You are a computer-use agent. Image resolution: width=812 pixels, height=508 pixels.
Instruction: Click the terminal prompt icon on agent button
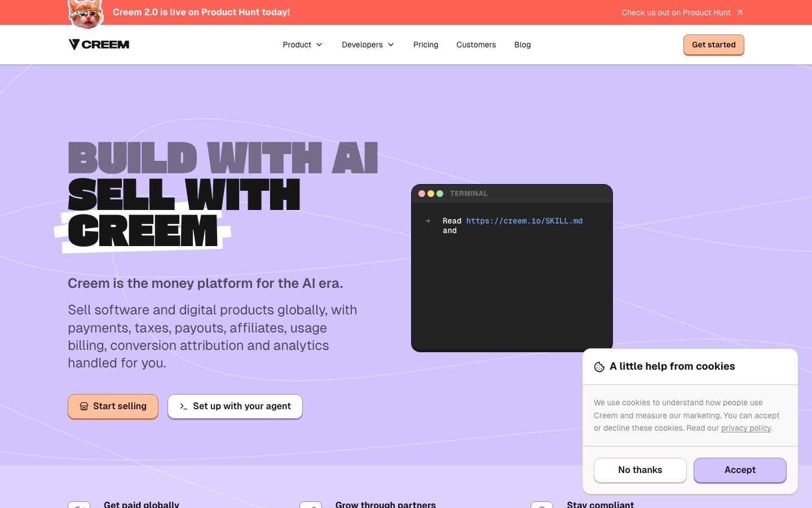point(183,406)
